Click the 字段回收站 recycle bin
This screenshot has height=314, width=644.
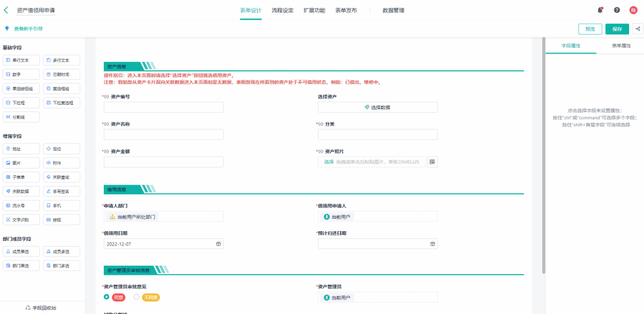41,307
